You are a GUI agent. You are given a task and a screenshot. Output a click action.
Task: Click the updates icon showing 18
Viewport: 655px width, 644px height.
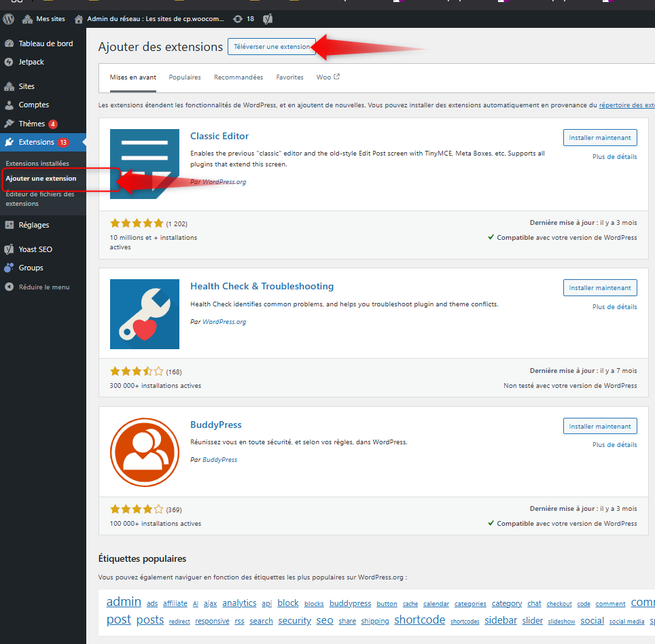[243, 19]
